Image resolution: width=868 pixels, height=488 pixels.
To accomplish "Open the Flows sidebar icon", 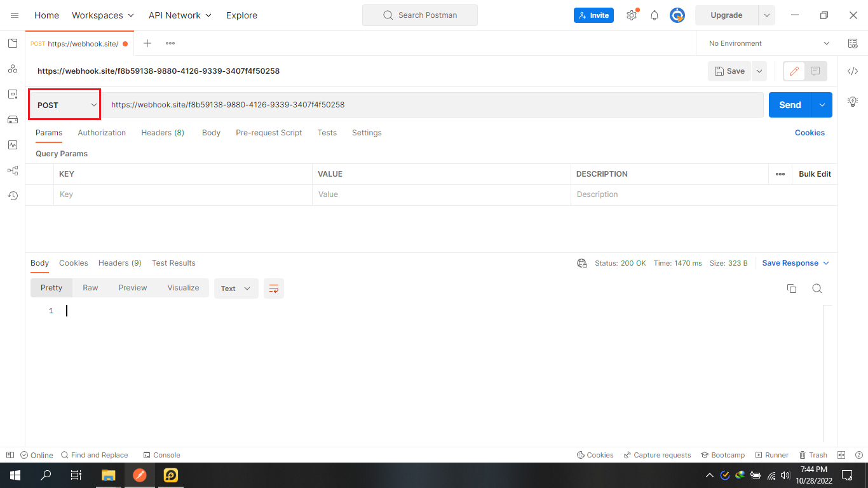I will tap(13, 170).
